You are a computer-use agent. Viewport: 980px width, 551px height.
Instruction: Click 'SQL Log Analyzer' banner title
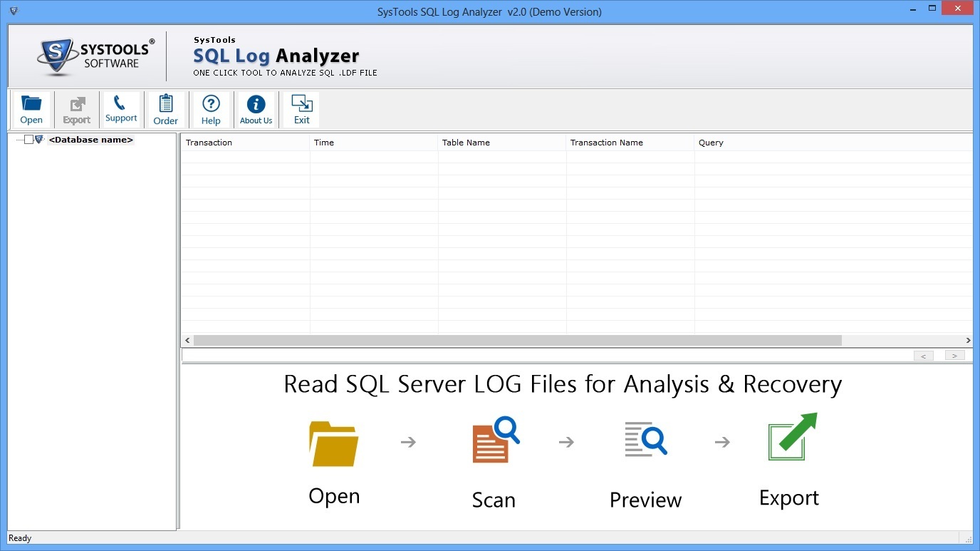click(x=276, y=56)
